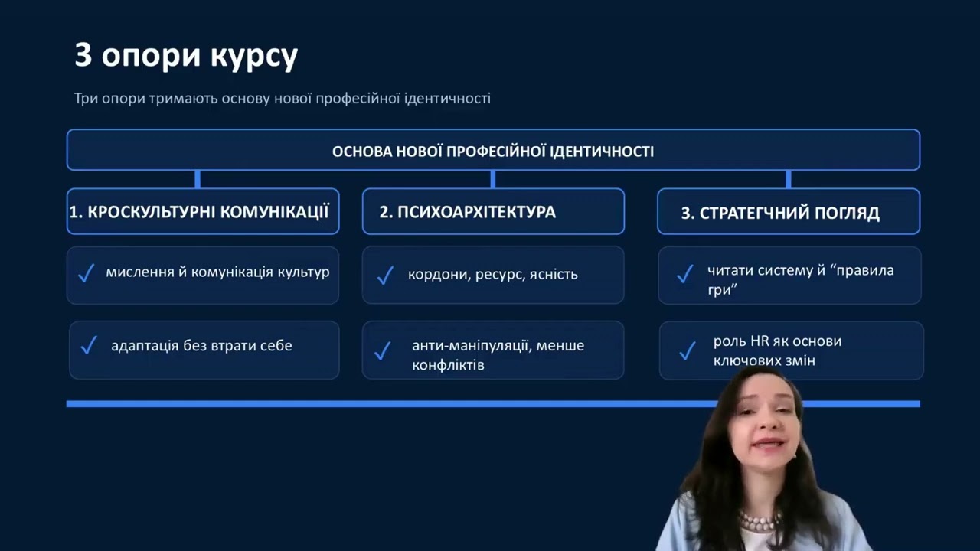Select the '3. СТРАТЕГІЧНИЙ ПОГЛЯД' box
The image size is (980, 551).
click(789, 211)
